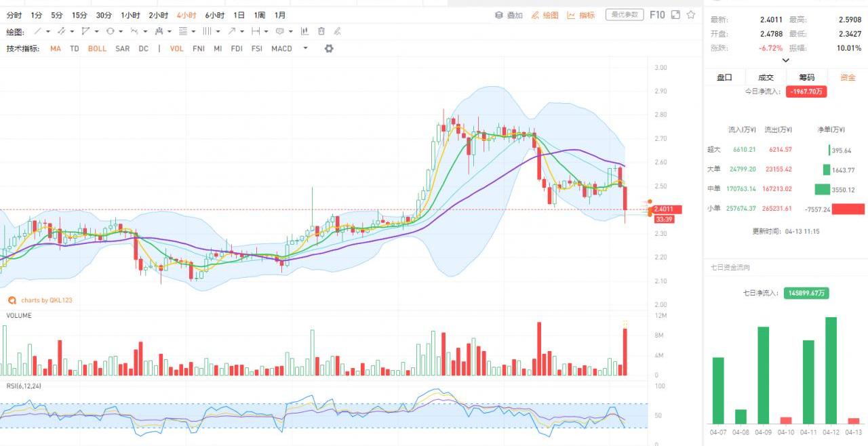Expand chart to fullscreen
This screenshot has width=868, height=446.
675,15
